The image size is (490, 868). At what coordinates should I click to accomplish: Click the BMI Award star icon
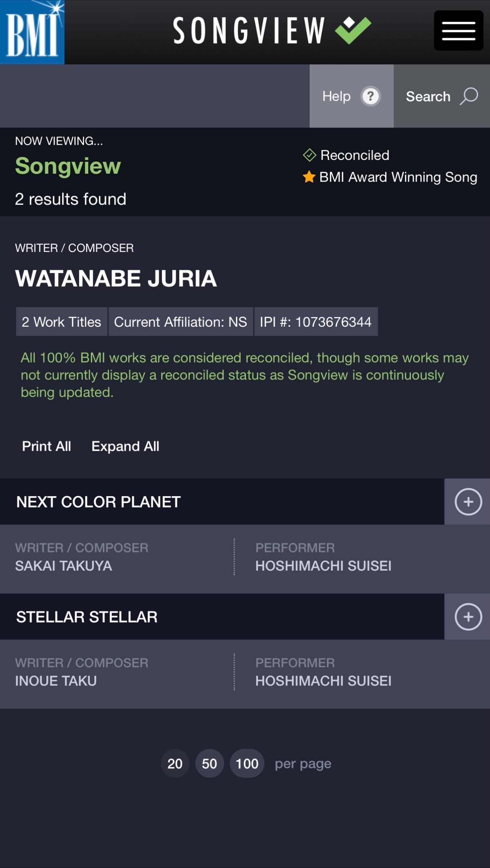[309, 177]
